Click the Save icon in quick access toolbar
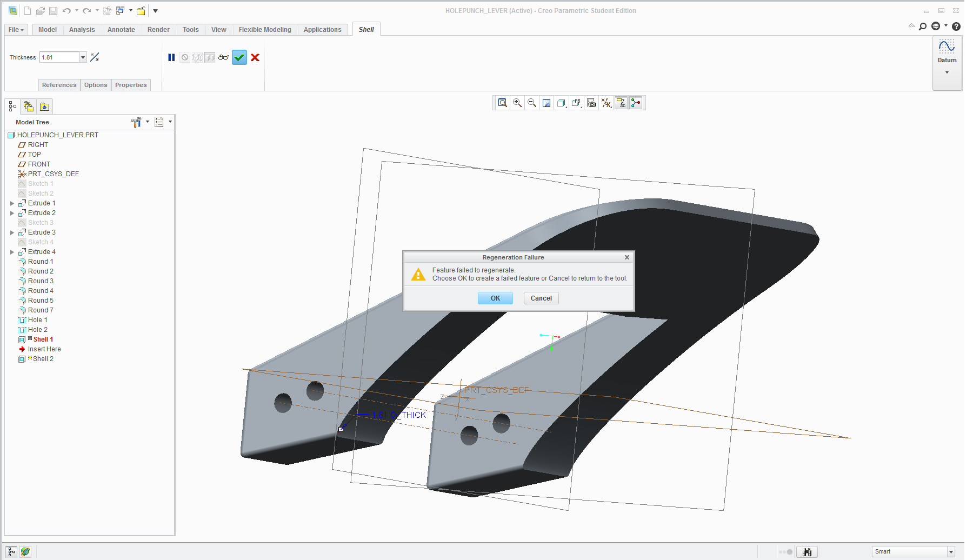The width and height of the screenshot is (973, 560). [x=53, y=11]
